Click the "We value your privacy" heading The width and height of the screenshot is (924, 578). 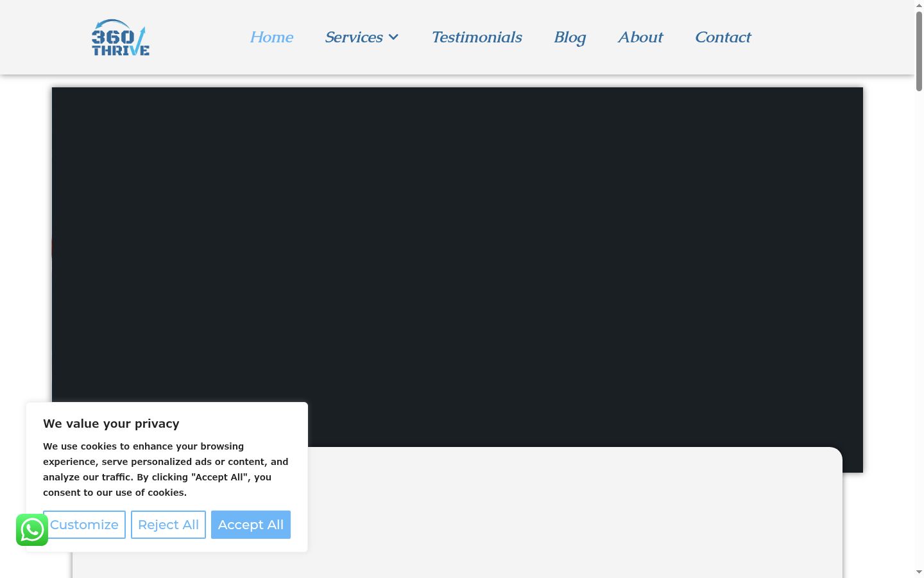point(111,424)
